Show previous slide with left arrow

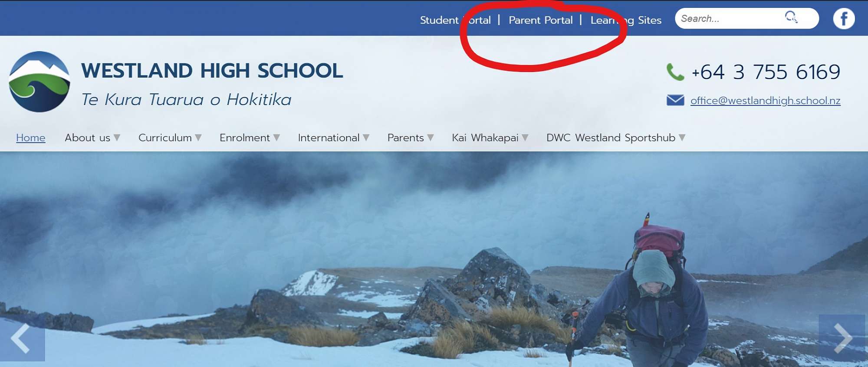coord(22,338)
